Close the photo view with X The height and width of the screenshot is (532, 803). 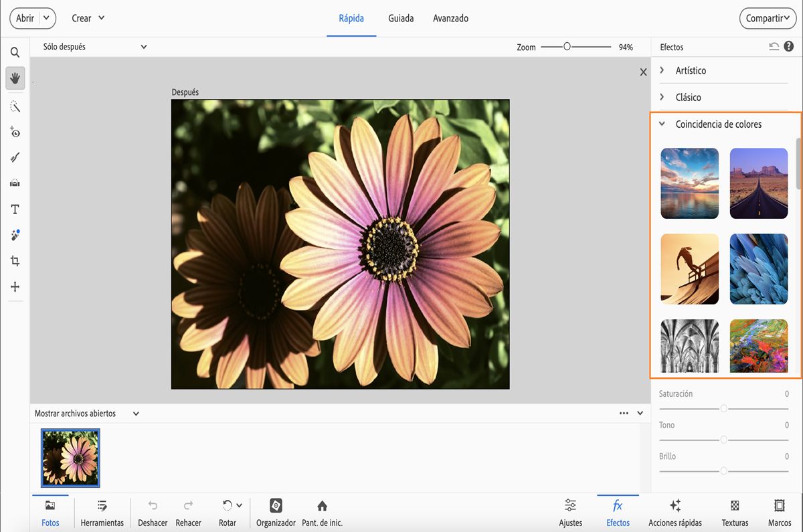pos(643,72)
